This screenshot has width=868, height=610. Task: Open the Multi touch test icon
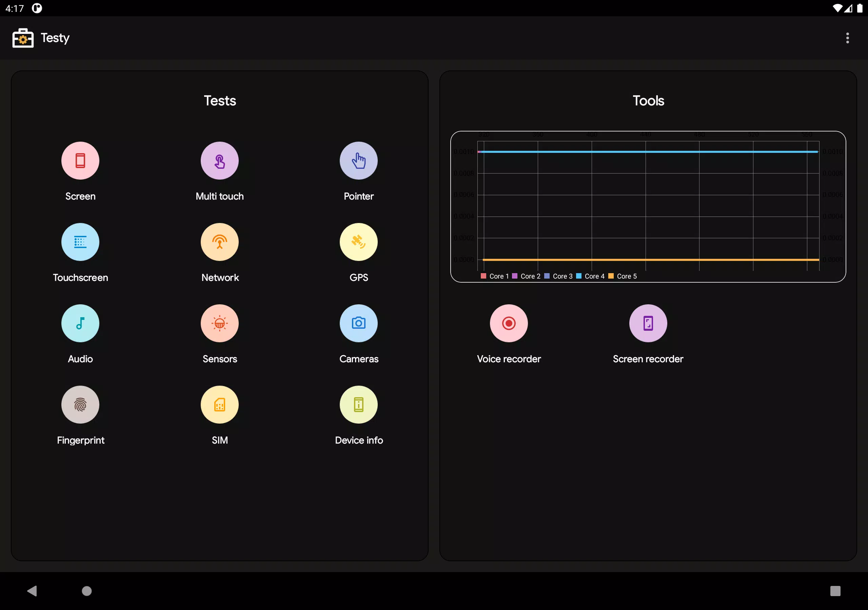[x=220, y=161]
